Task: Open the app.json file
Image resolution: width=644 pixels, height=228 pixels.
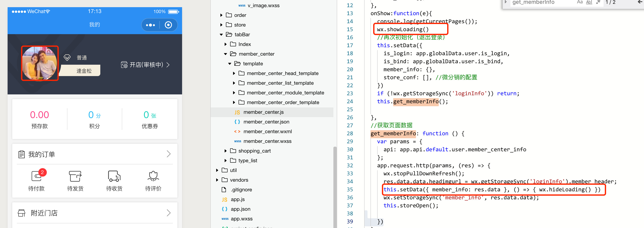Action: click(x=240, y=209)
